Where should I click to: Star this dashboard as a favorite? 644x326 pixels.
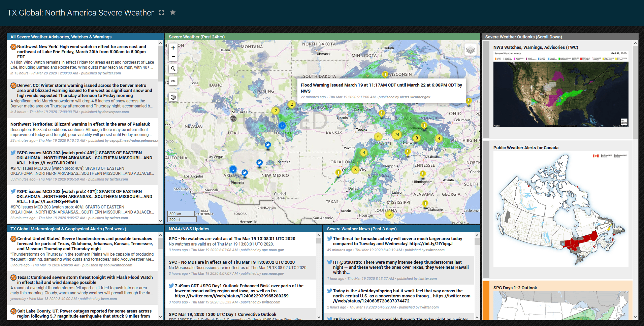pos(173,12)
